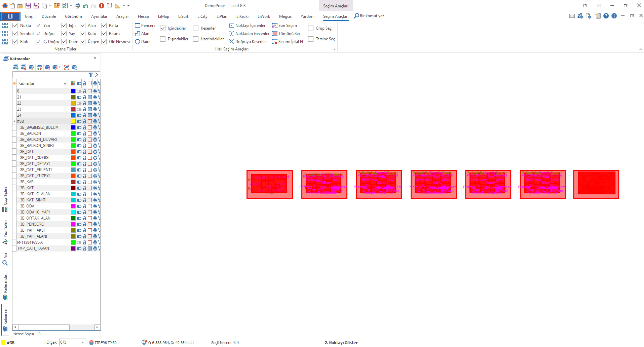This screenshot has width=644, height=347.
Task: Switch to the Görünüm tab
Action: 73,16
